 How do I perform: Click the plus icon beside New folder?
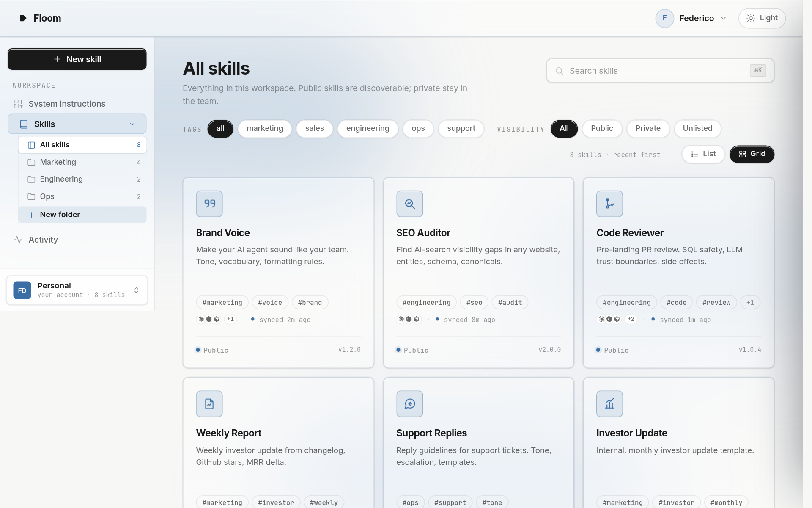click(31, 215)
